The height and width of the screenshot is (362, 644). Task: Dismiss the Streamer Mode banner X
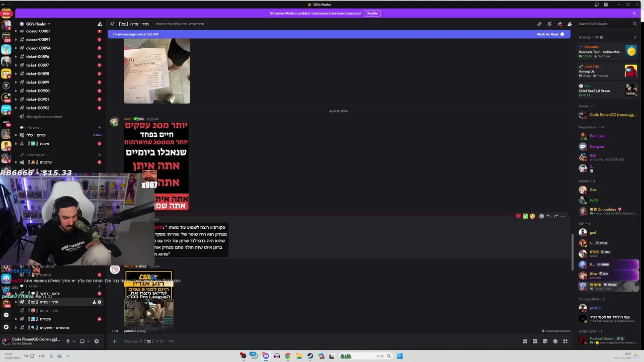(x=635, y=13)
